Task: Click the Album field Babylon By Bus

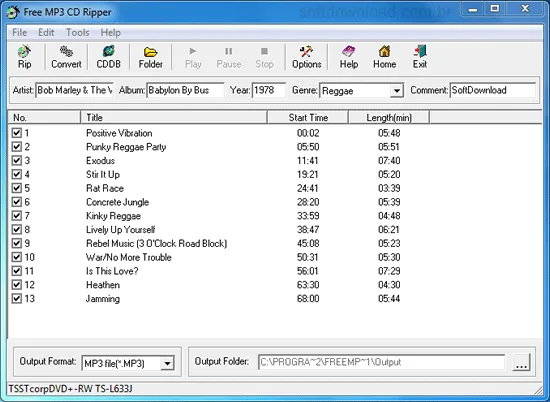Action: pyautogui.click(x=186, y=91)
